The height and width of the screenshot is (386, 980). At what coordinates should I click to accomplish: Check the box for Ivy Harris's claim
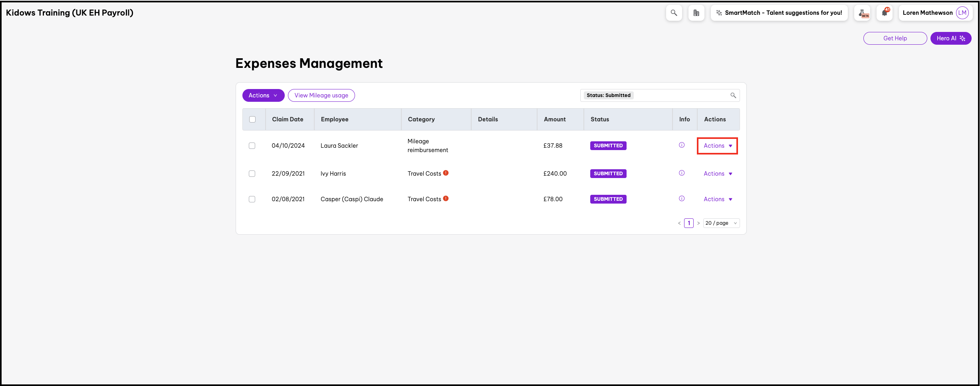[252, 174]
